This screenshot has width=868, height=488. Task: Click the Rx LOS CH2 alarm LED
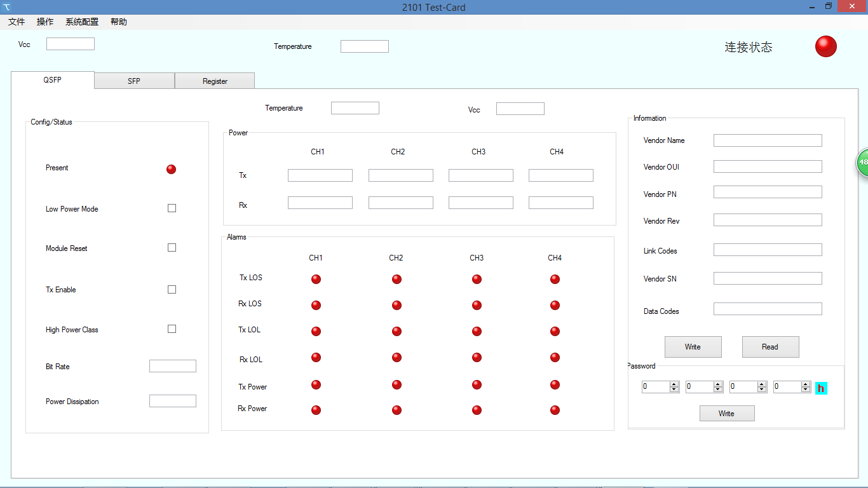tap(397, 305)
